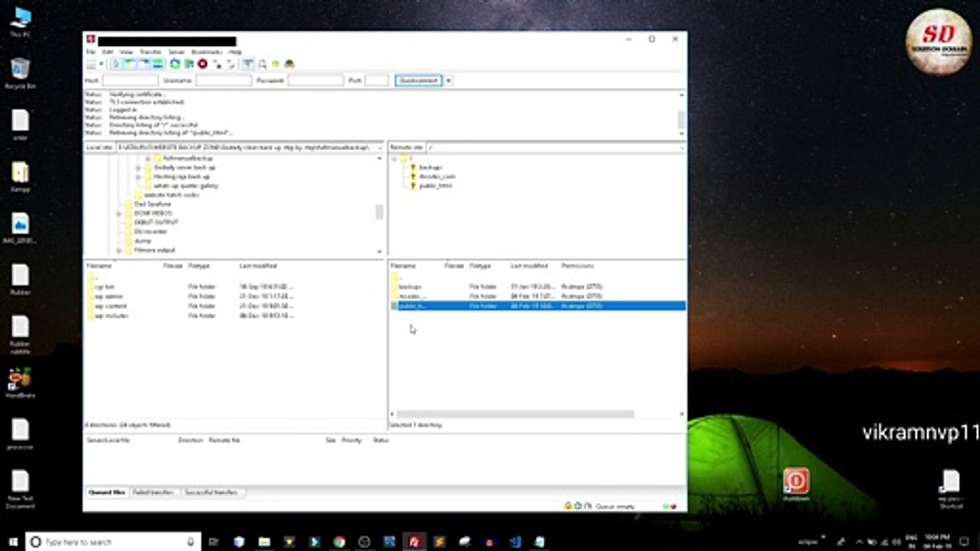Image resolution: width=980 pixels, height=551 pixels.
Task: Click the disconnect from server icon
Action: pyautogui.click(x=217, y=64)
